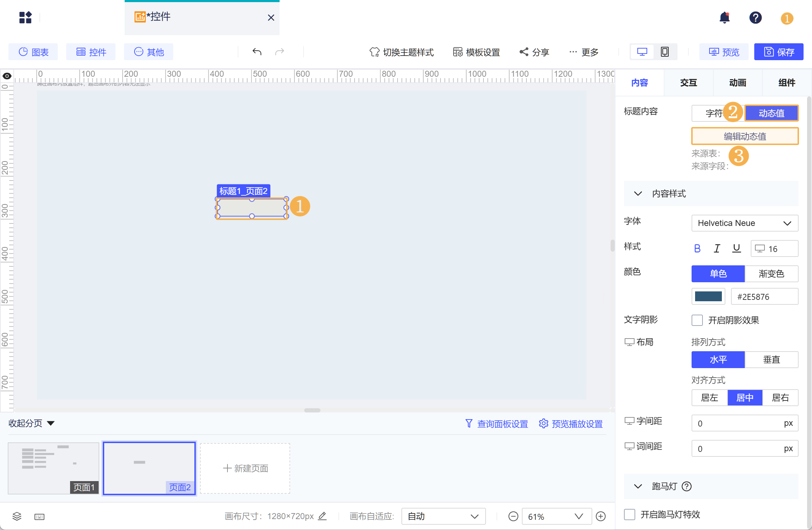Click the 编辑动态值 button
The width and height of the screenshot is (812, 530).
744,136
